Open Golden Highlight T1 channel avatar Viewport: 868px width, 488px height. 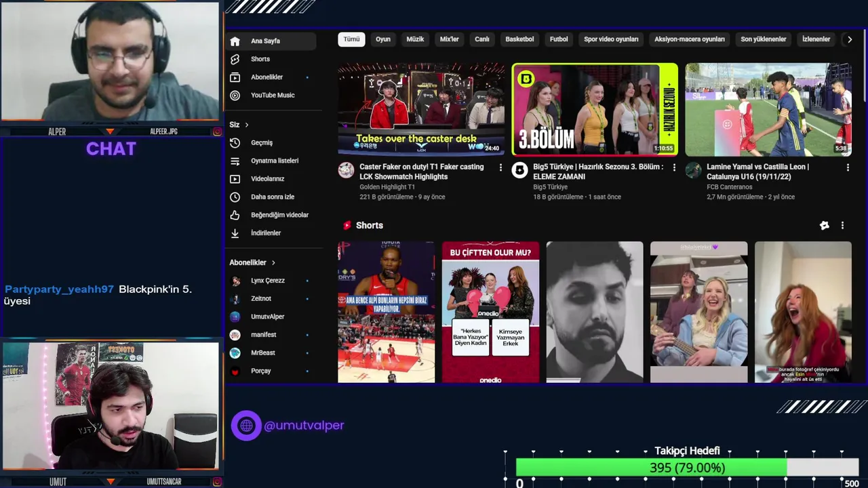point(347,170)
